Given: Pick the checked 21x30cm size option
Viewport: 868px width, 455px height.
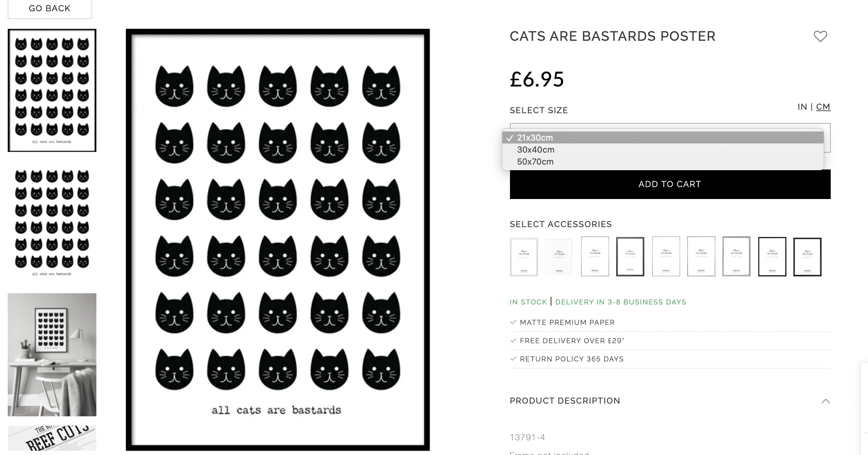Looking at the screenshot, I should 535,138.
